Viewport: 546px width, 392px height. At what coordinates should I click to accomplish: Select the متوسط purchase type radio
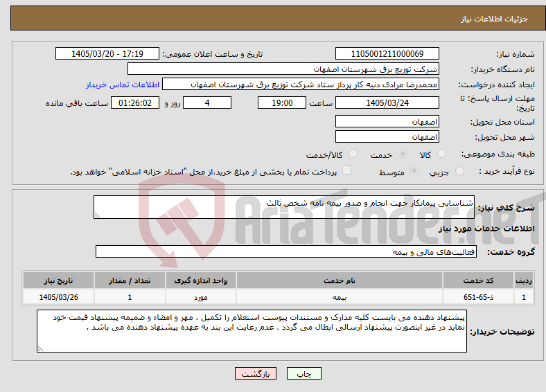(x=415, y=170)
